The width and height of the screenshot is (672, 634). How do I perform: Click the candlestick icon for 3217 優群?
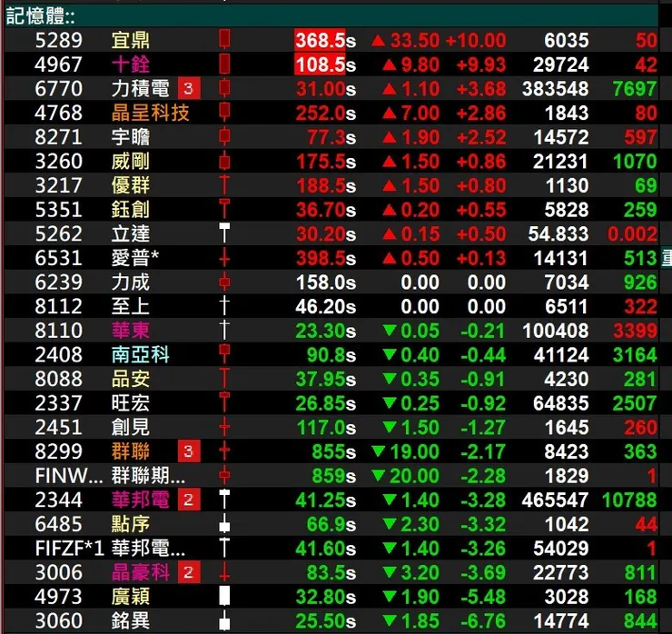pos(224,184)
